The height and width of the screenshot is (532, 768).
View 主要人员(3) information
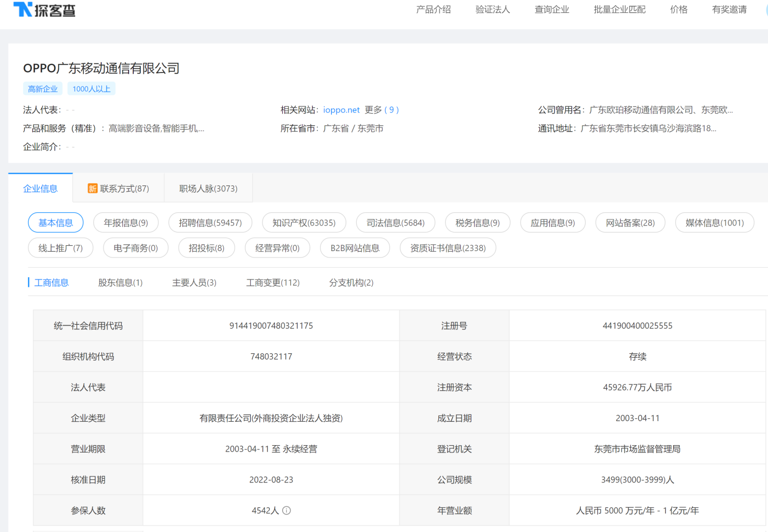(x=194, y=282)
